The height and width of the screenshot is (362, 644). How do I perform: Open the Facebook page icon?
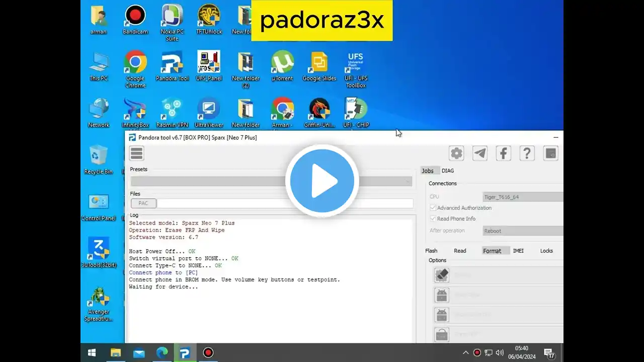(504, 153)
